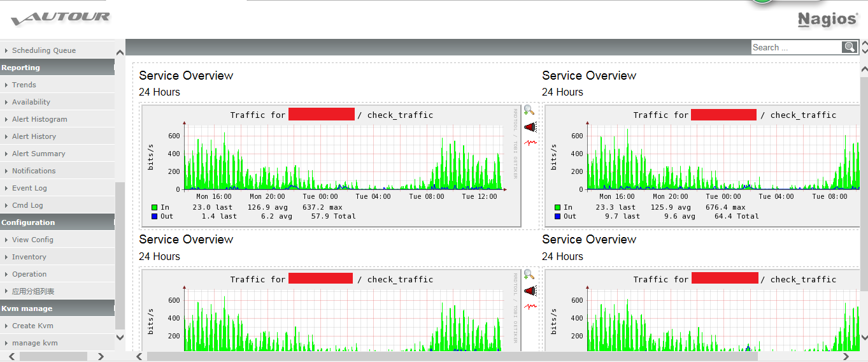The image size is (868, 362).
Task: Collapse the Reporting section header
Action: point(57,68)
